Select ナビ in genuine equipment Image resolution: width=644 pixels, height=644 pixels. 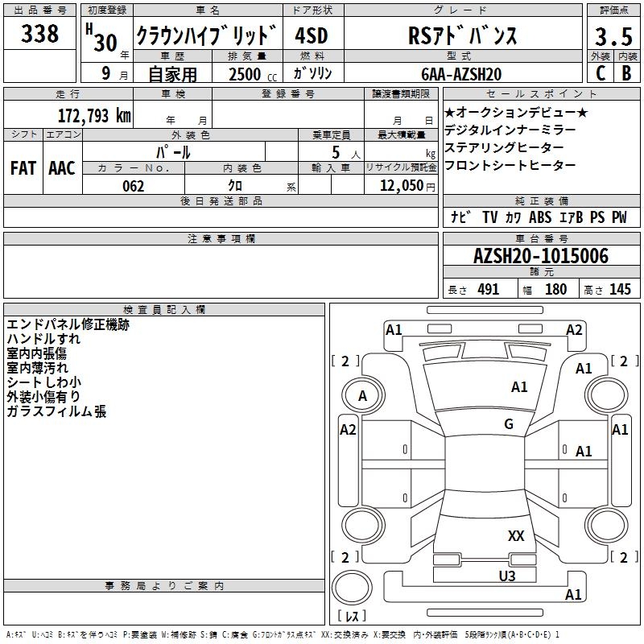coord(460,217)
